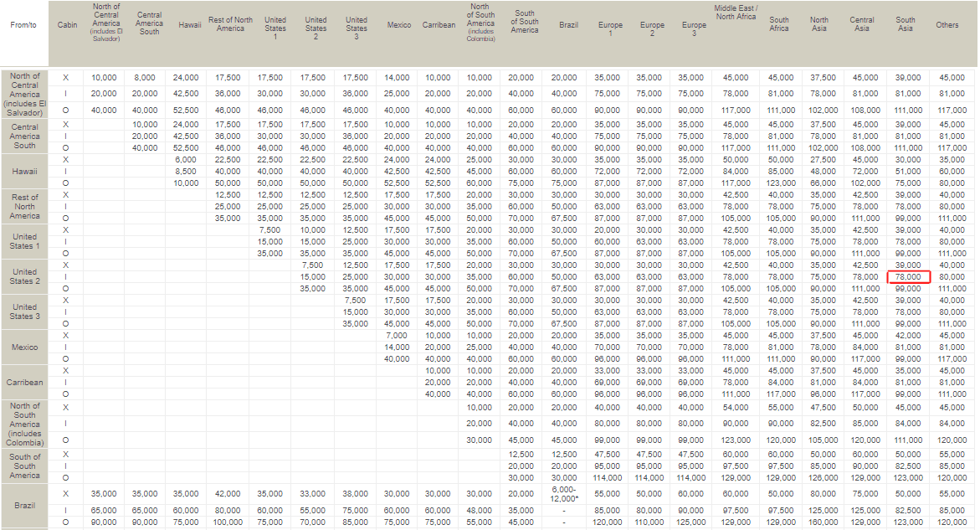
Task: Click the 35,000 Brazil X cabin first value
Action: [106, 493]
